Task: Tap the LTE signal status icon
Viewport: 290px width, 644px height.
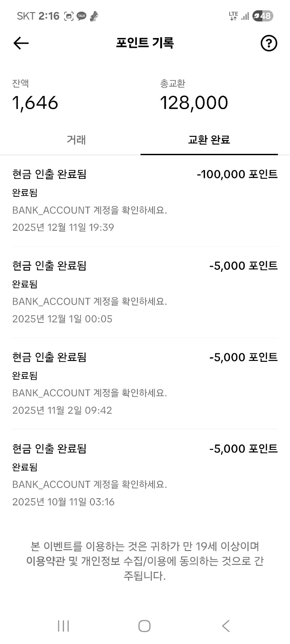Action: click(x=233, y=16)
